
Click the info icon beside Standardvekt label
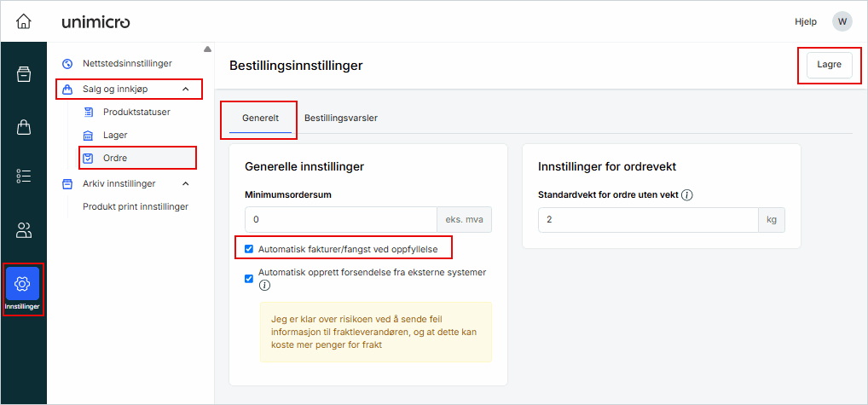[687, 195]
